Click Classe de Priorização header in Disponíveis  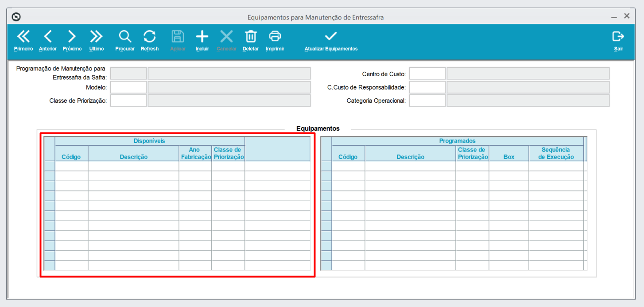coord(228,153)
